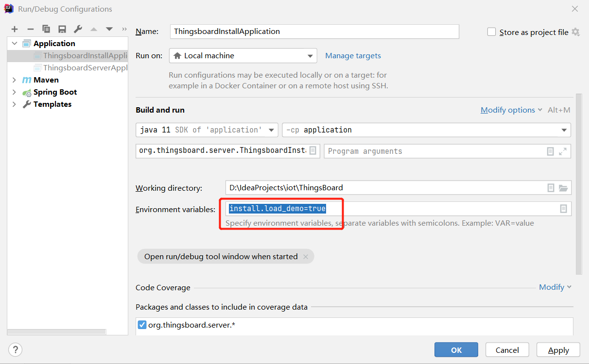Select the Templates tree item
The height and width of the screenshot is (364, 589).
[x=52, y=104]
